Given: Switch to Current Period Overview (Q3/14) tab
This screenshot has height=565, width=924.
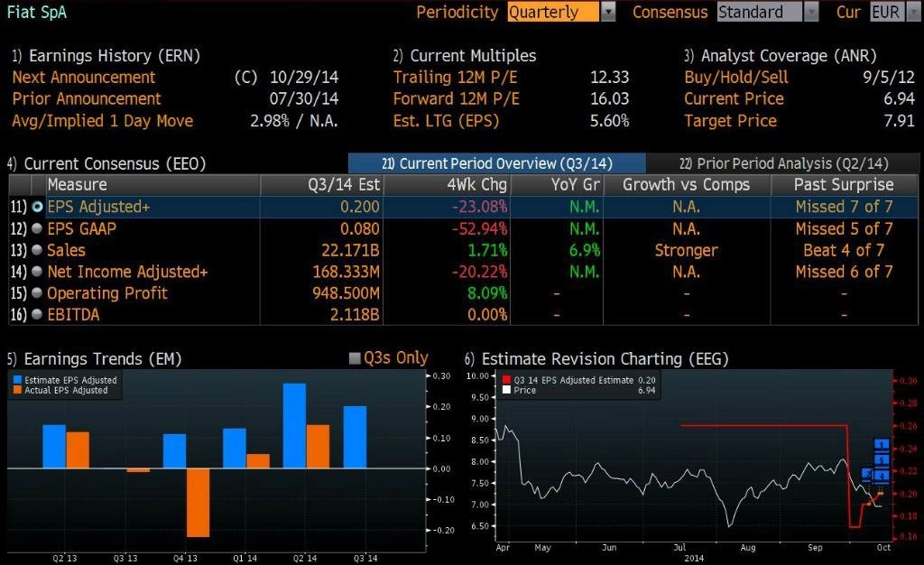Looking at the screenshot, I should [497, 163].
